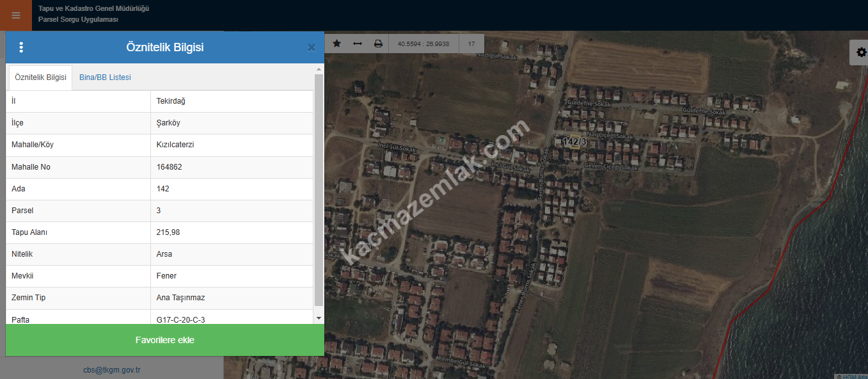The height and width of the screenshot is (379, 868).
Task: Click the Mahalle No value 164862
Action: click(x=170, y=167)
